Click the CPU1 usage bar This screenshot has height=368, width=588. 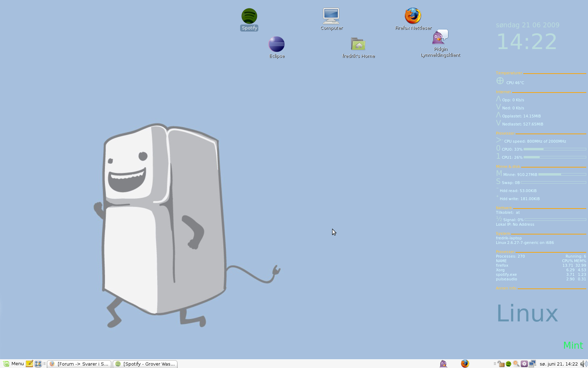coord(555,157)
